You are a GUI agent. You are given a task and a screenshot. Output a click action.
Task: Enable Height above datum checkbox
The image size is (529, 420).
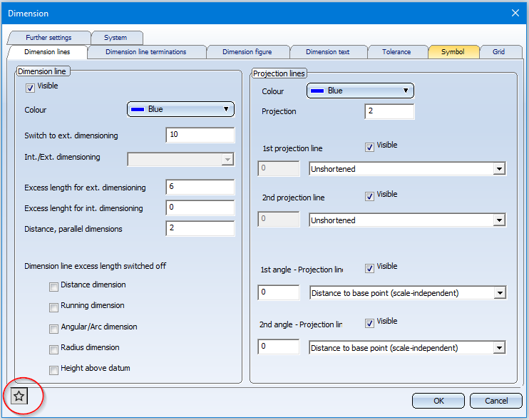pyautogui.click(x=54, y=370)
